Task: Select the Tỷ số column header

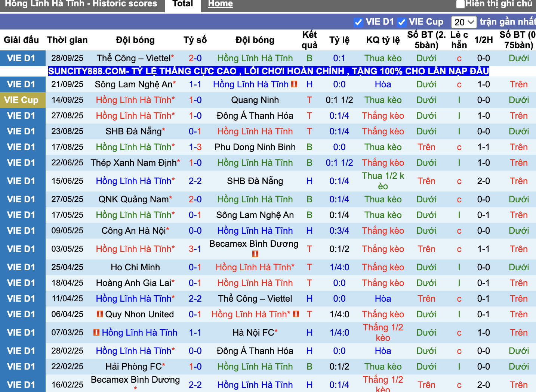Action: pyautogui.click(x=195, y=40)
